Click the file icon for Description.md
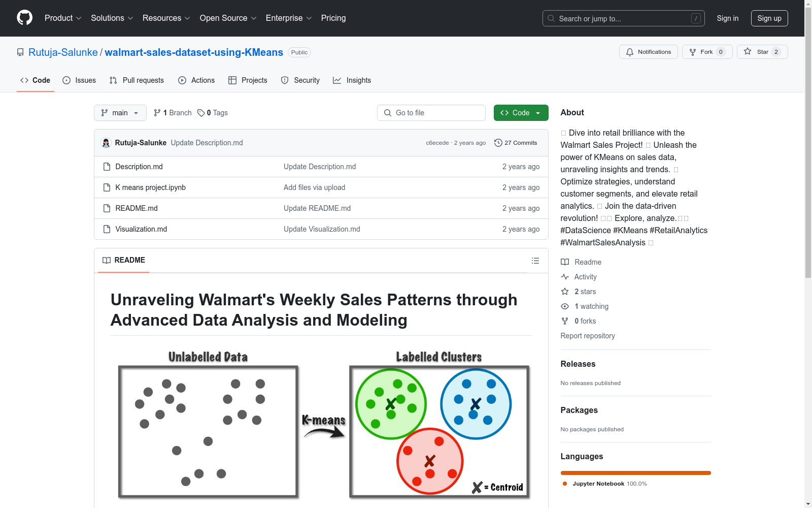This screenshot has height=508, width=812. tap(107, 167)
